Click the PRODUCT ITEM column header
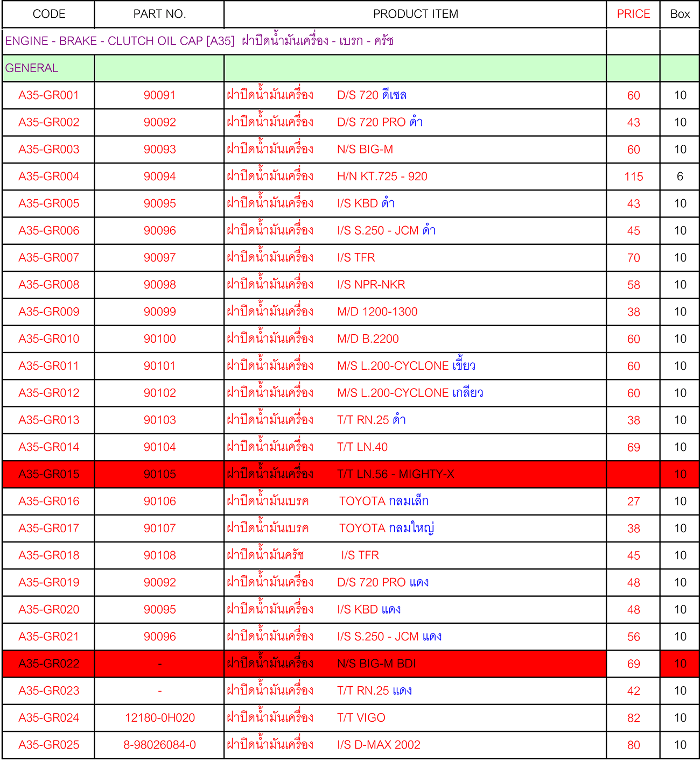700x761 pixels. point(416,14)
